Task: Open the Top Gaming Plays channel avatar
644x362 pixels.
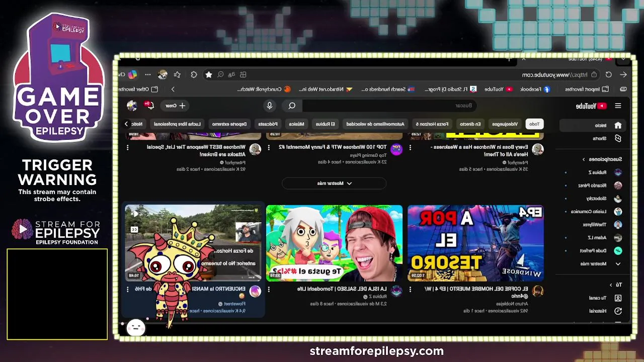Action: 396,149
